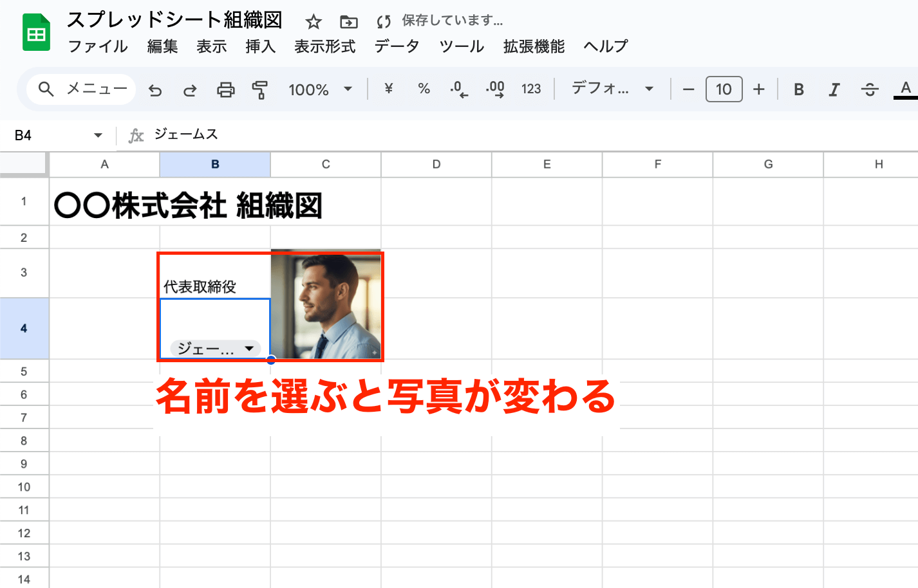918x588 pixels.
Task: Click the 123 number format button
Action: click(531, 89)
